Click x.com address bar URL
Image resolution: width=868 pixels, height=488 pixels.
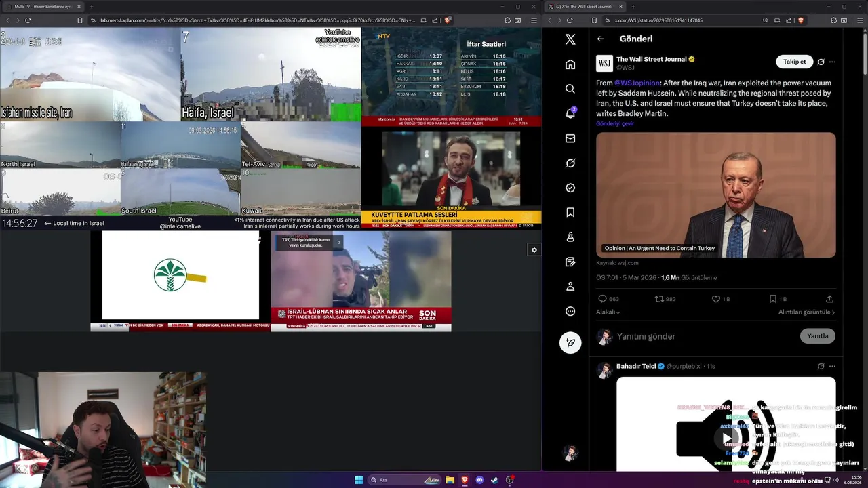[x=658, y=20]
